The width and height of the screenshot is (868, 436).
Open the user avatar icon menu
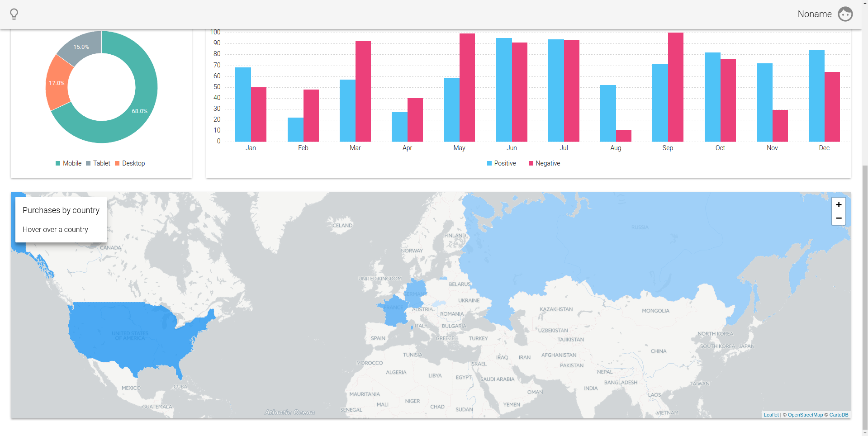pos(845,14)
